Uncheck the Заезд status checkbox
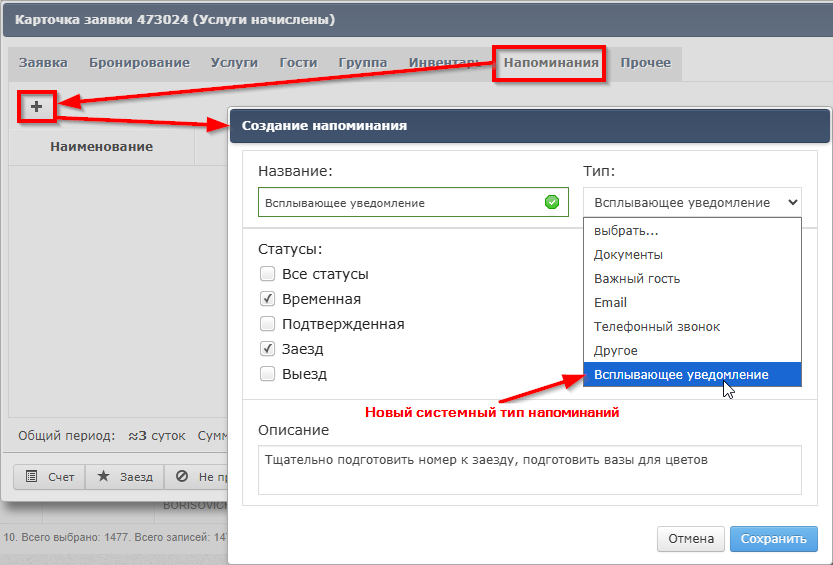833x565 pixels. pos(267,349)
